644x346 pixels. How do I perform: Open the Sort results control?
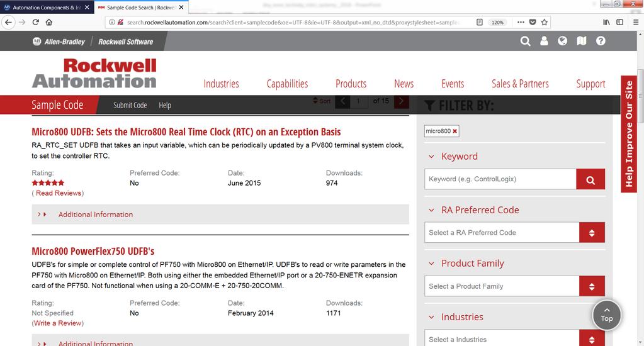click(x=322, y=101)
